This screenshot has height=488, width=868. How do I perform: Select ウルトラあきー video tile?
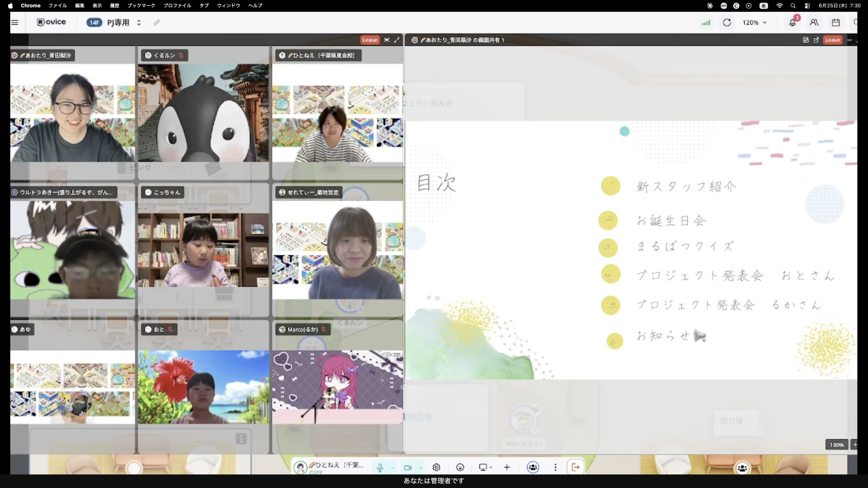click(x=73, y=250)
